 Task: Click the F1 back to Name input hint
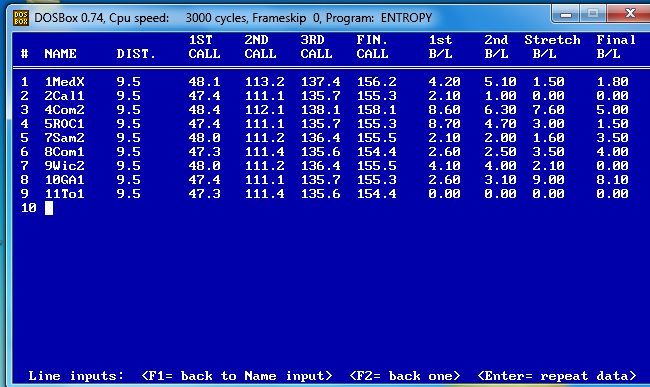(237, 376)
